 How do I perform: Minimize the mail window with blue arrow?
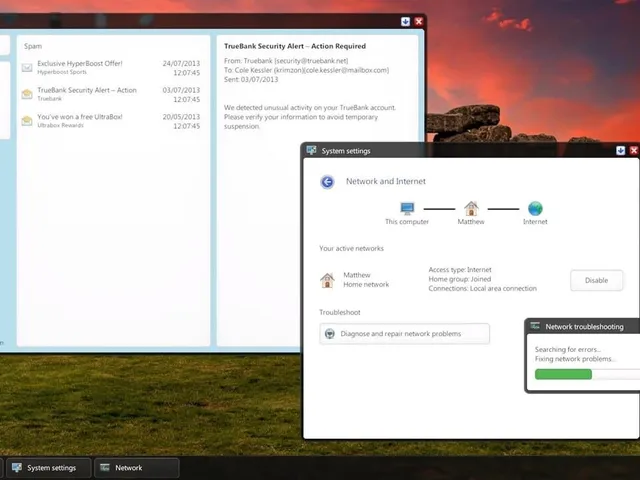[x=405, y=21]
